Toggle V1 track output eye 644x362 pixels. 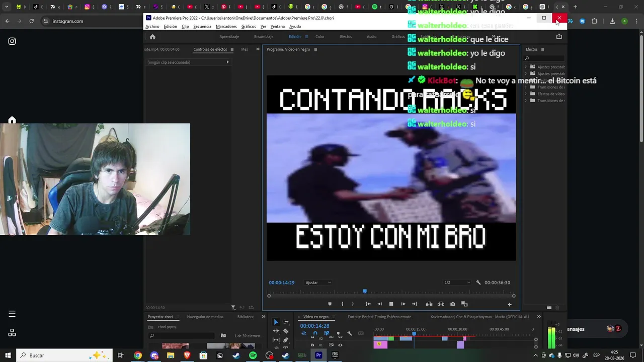340,345
